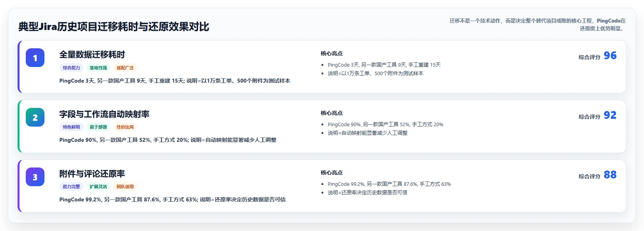Click the main title 典型Jira历史项目迁移耗时与还原效果对比
Viewport: 644px width, 231px height.
(x=114, y=26)
